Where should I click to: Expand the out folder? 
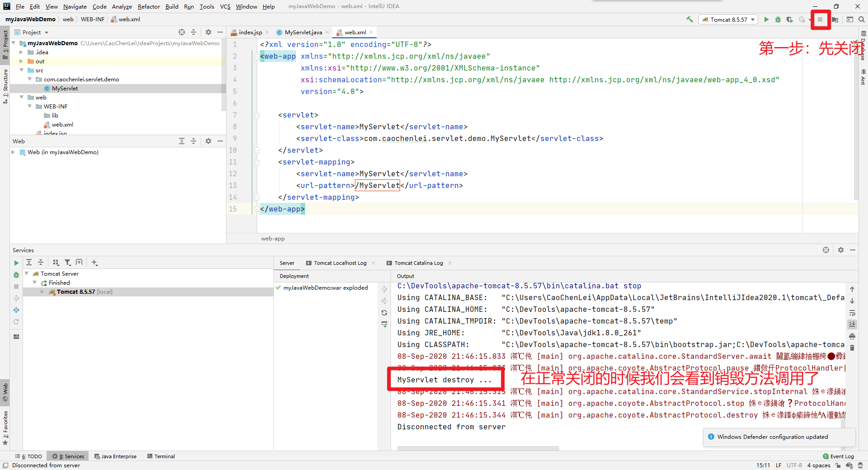21,61
